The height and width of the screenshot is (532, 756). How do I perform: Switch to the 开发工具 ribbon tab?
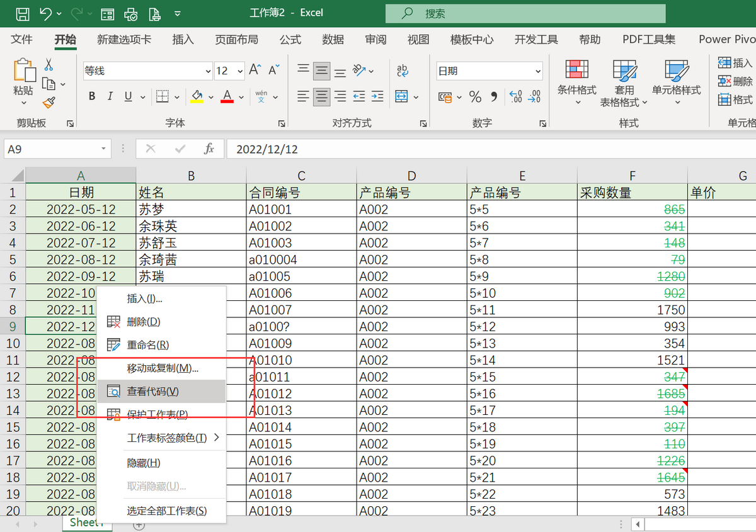point(536,39)
